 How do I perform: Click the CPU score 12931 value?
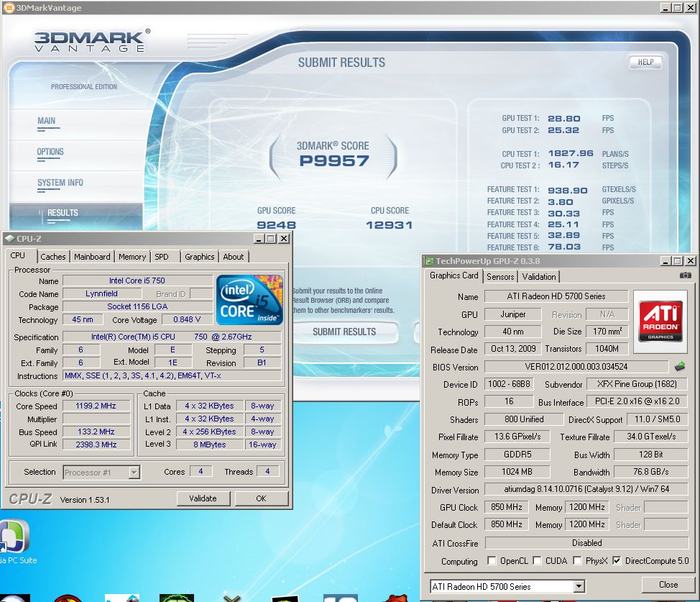click(390, 225)
